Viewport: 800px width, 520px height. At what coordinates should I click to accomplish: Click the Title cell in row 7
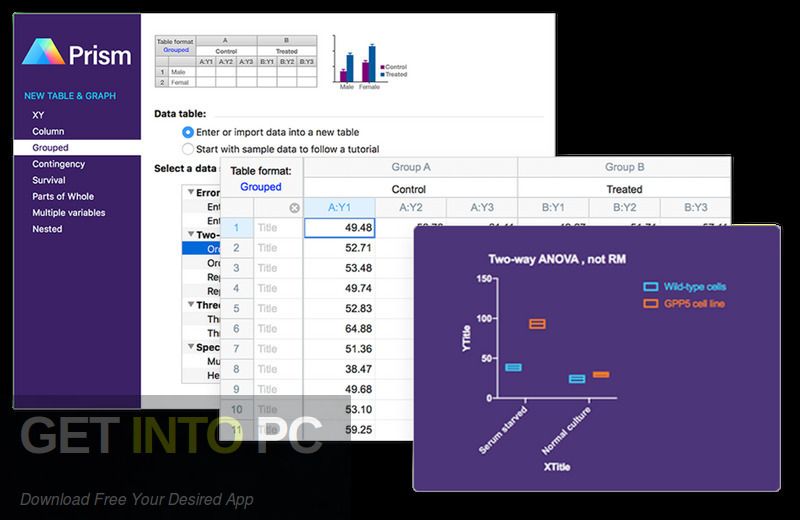click(x=278, y=349)
